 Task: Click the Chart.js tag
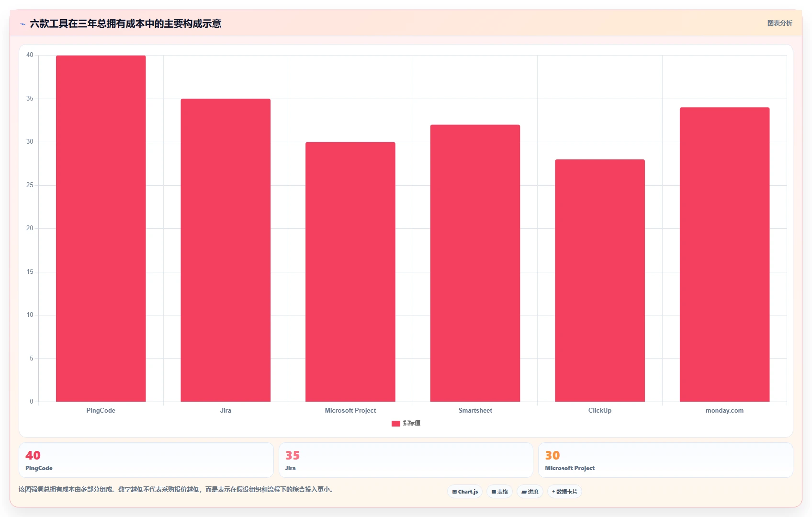(464, 492)
